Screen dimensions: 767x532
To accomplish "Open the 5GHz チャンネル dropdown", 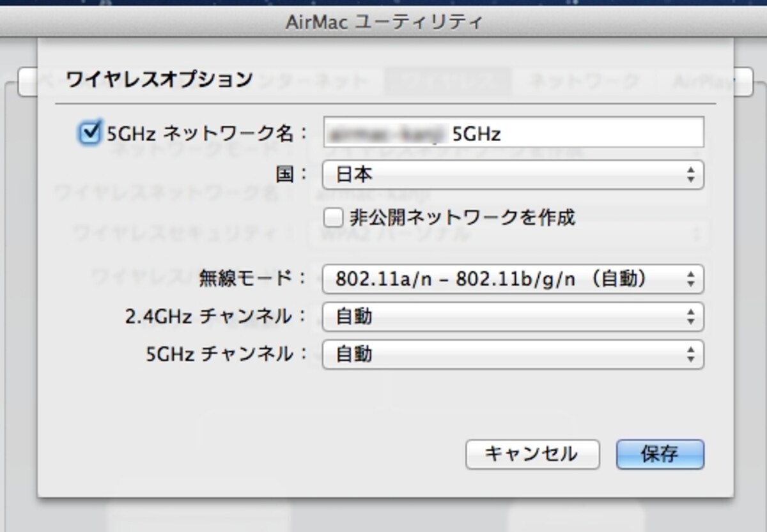I will click(513, 354).
